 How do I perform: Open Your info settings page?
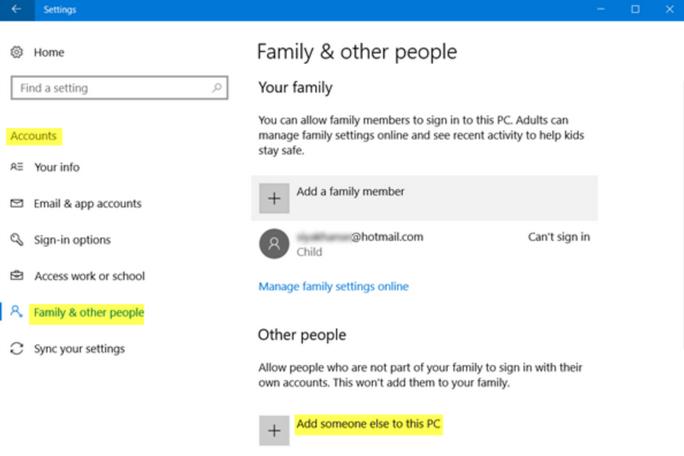[x=57, y=167]
